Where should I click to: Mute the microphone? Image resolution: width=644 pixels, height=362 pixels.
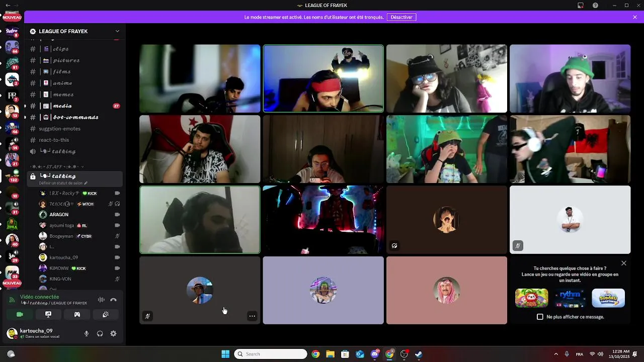[87, 333]
